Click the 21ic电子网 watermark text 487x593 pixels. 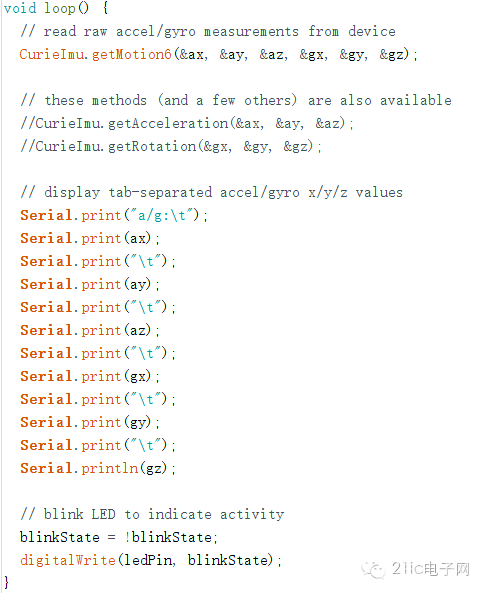tap(431, 569)
